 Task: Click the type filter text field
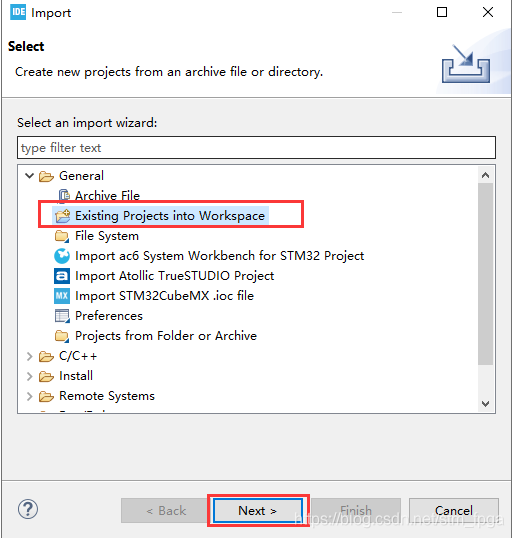[x=256, y=148]
